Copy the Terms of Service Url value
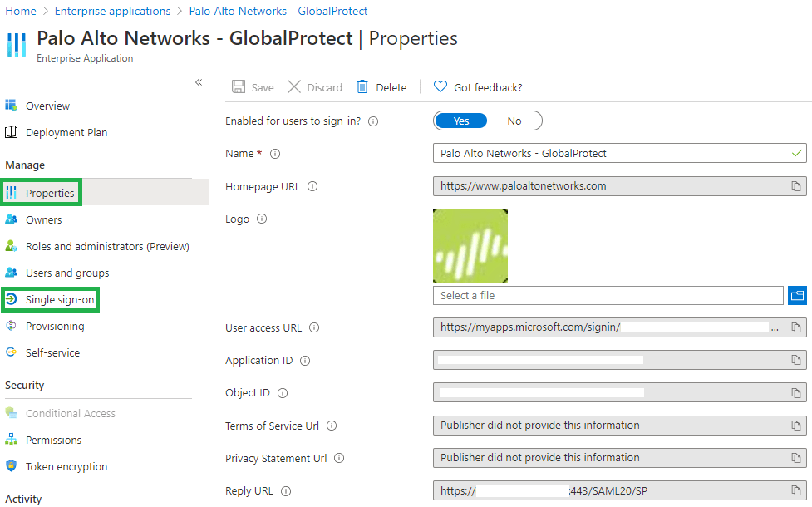Screen dimensions: 812x507 (796, 426)
